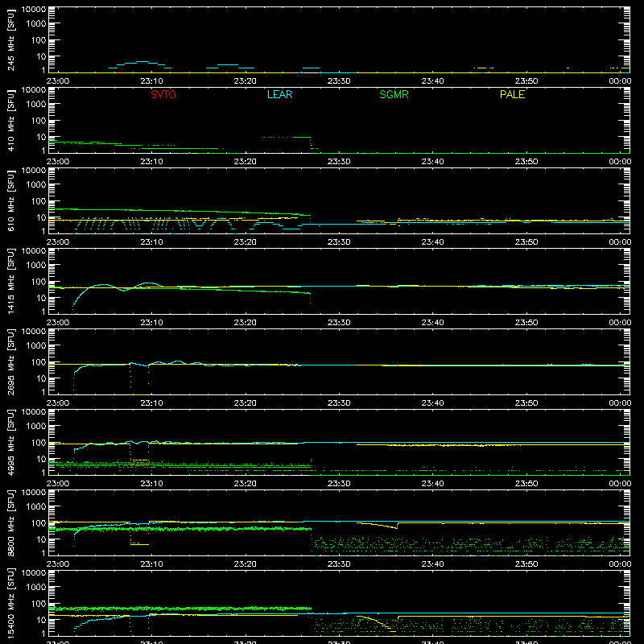Click the cyan LEAR station legend label
The height and width of the screenshot is (644, 644).
click(279, 94)
